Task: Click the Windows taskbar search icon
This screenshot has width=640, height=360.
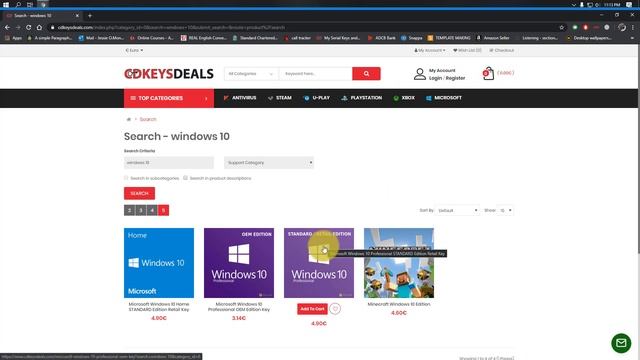Action: click(18, 4)
